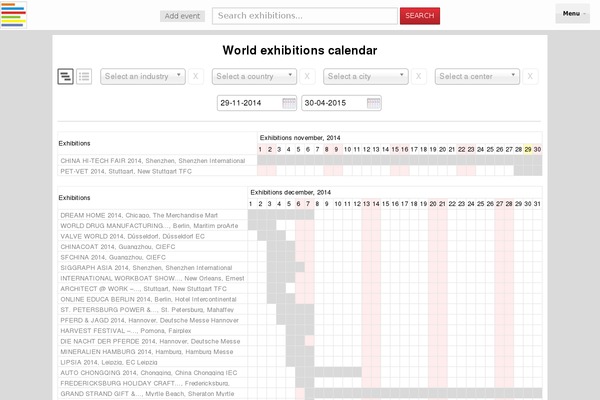Open LIPSIA 2014 Leipzig exhibition

point(109,362)
